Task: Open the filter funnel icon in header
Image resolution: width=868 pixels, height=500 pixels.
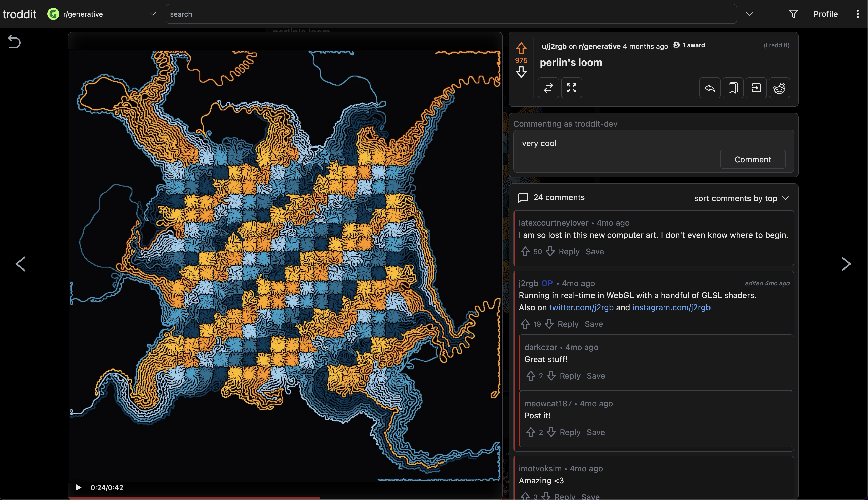Action: click(793, 14)
